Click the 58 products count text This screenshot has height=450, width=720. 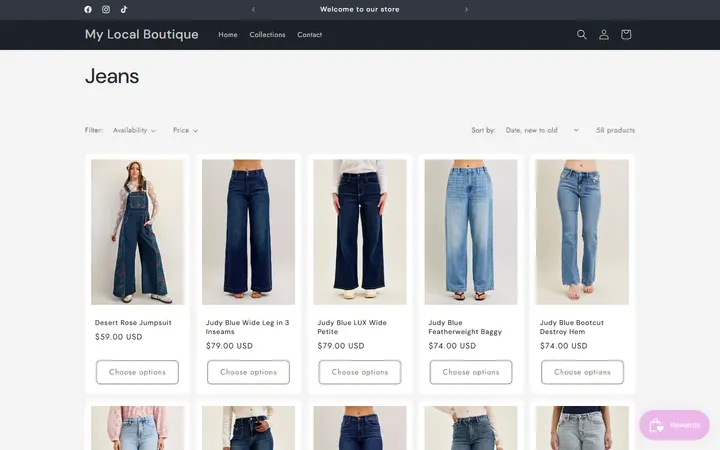tap(615, 130)
